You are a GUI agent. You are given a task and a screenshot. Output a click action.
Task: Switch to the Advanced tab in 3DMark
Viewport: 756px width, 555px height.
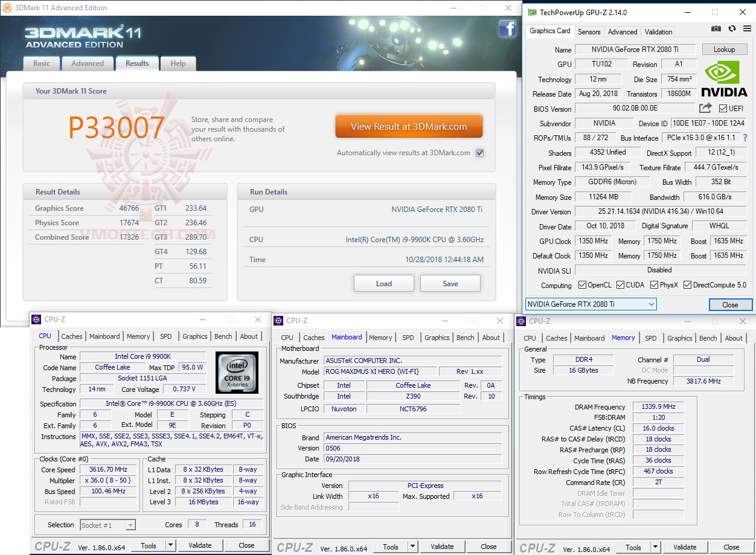click(88, 63)
